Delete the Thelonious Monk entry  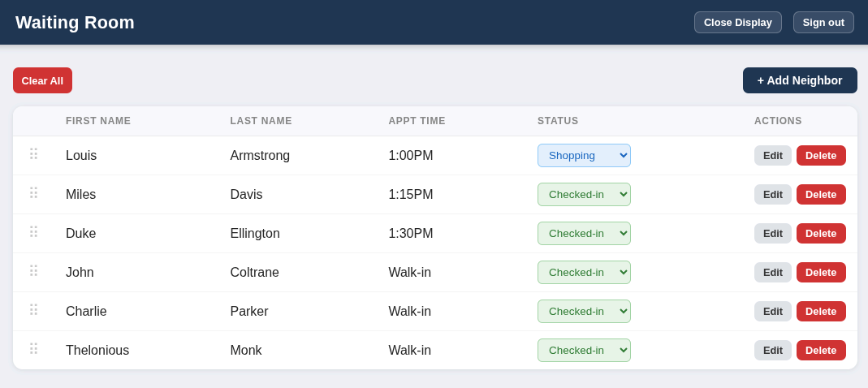click(821, 351)
